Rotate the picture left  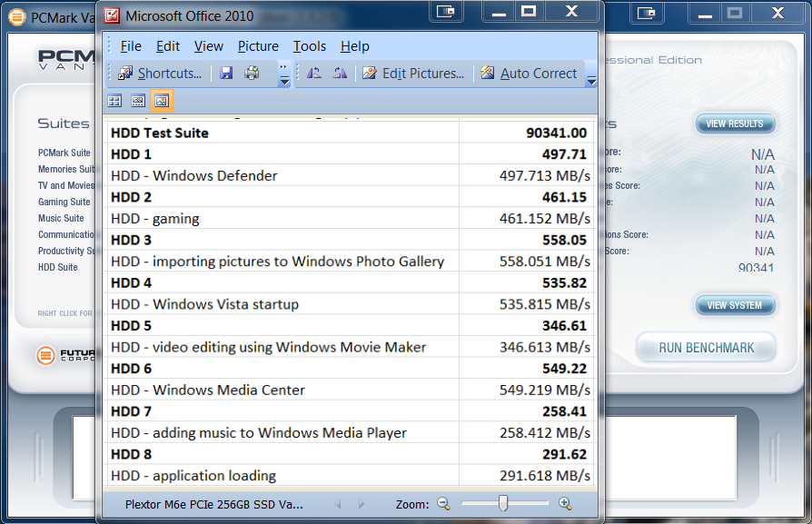(314, 74)
